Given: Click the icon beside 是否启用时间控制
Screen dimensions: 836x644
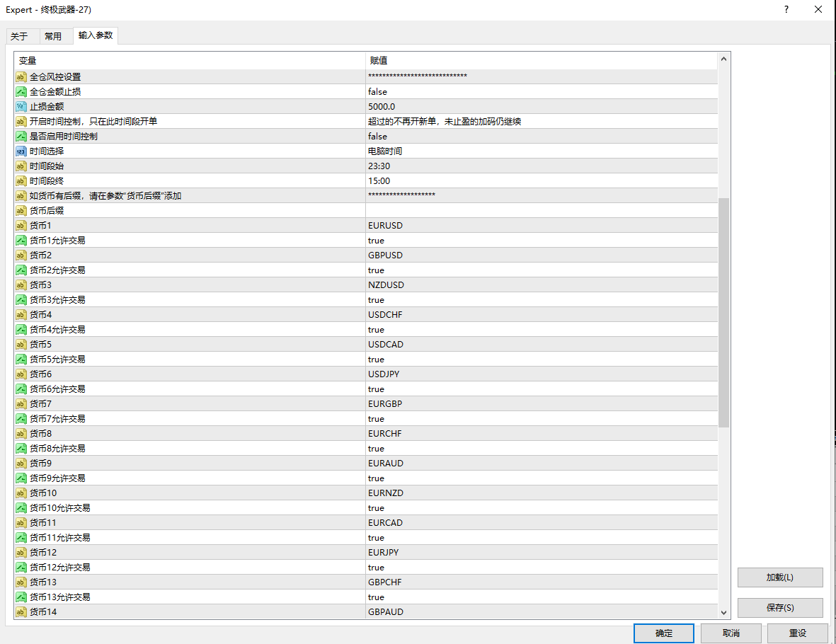Looking at the screenshot, I should coord(21,137).
